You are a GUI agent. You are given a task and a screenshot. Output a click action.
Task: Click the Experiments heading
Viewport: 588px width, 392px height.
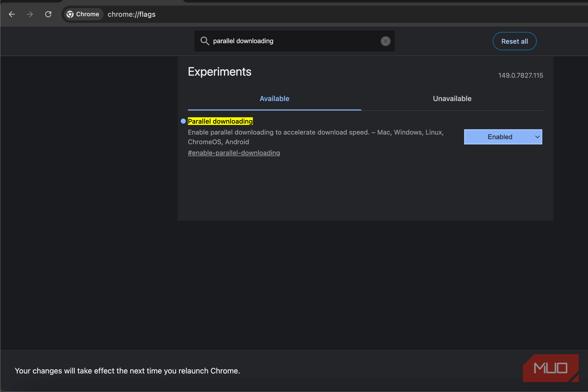[x=220, y=72]
